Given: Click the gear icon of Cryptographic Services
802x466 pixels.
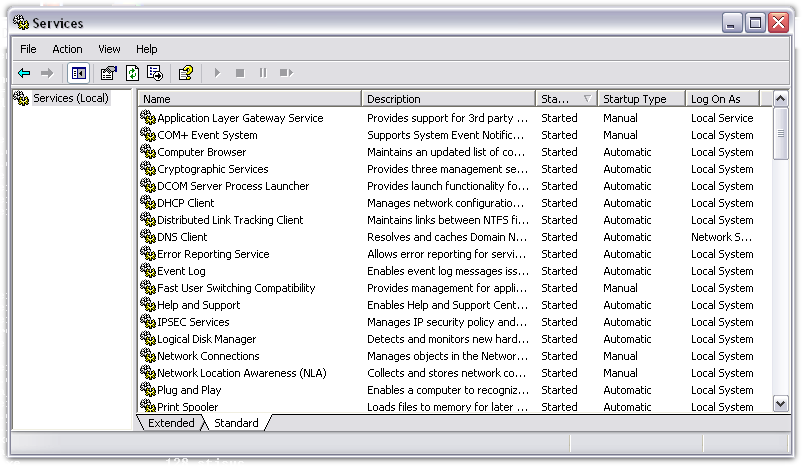Looking at the screenshot, I should pyautogui.click(x=148, y=168).
